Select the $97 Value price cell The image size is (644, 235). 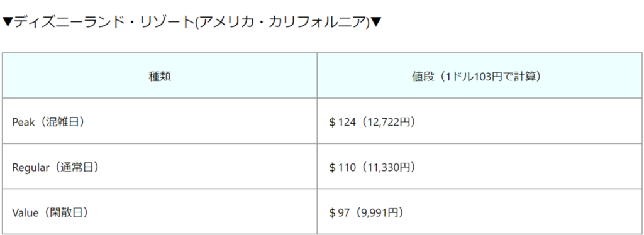point(479,212)
